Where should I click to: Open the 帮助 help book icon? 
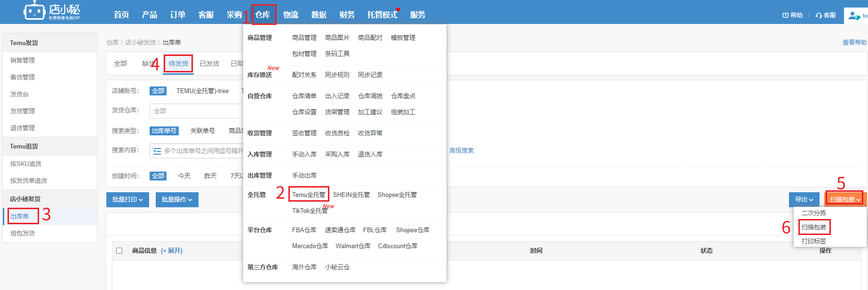coord(785,16)
